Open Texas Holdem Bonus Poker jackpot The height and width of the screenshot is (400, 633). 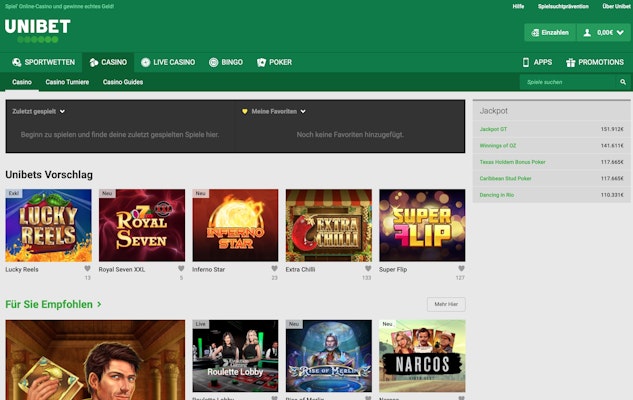tap(512, 162)
